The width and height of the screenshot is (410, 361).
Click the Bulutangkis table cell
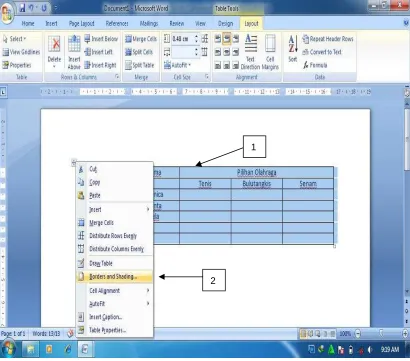point(256,184)
